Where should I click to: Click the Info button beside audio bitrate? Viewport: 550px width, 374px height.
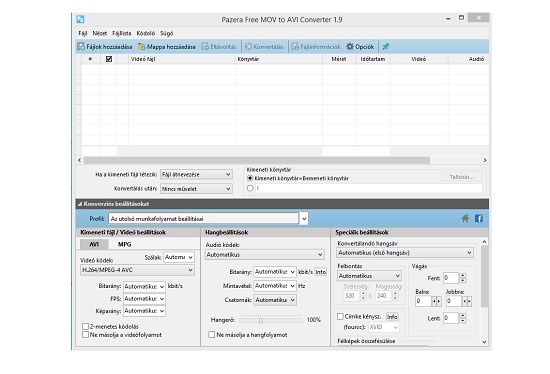320,272
